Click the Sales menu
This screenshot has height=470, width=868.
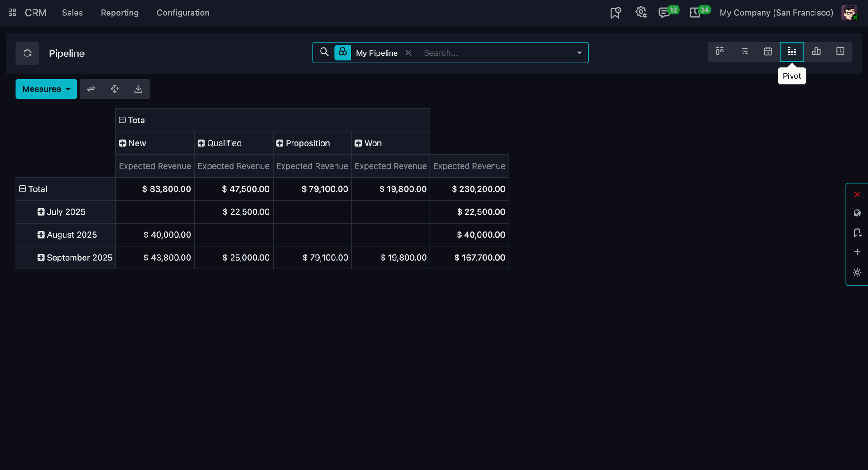click(72, 13)
